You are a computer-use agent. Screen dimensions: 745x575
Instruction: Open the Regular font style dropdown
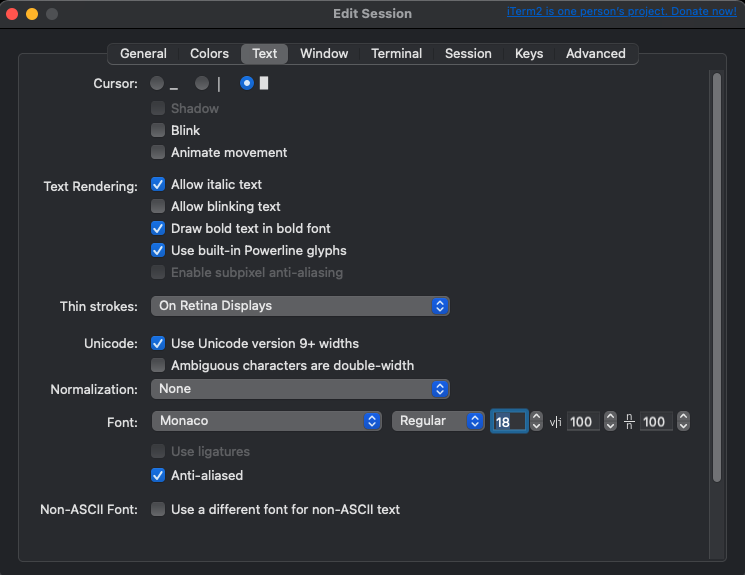(x=438, y=421)
